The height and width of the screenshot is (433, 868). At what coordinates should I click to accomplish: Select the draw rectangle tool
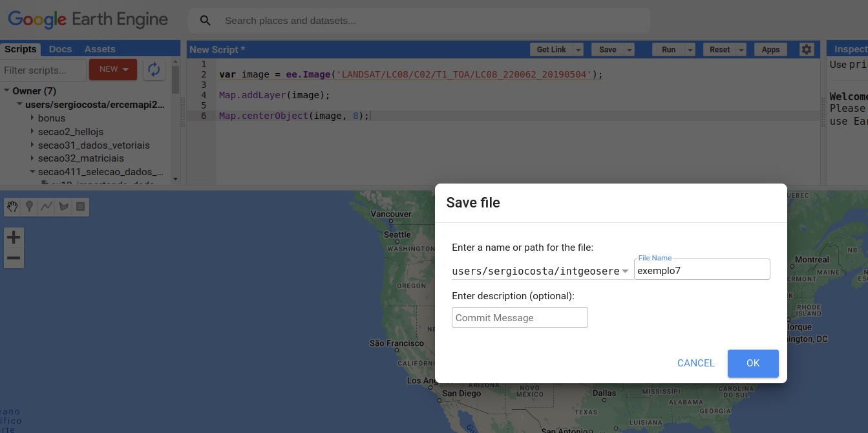point(81,207)
